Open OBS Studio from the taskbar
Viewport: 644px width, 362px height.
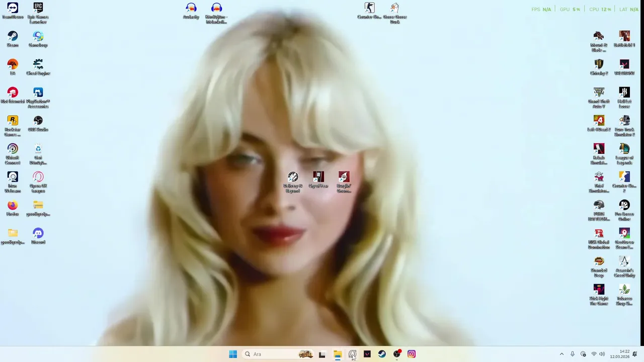pos(397,354)
